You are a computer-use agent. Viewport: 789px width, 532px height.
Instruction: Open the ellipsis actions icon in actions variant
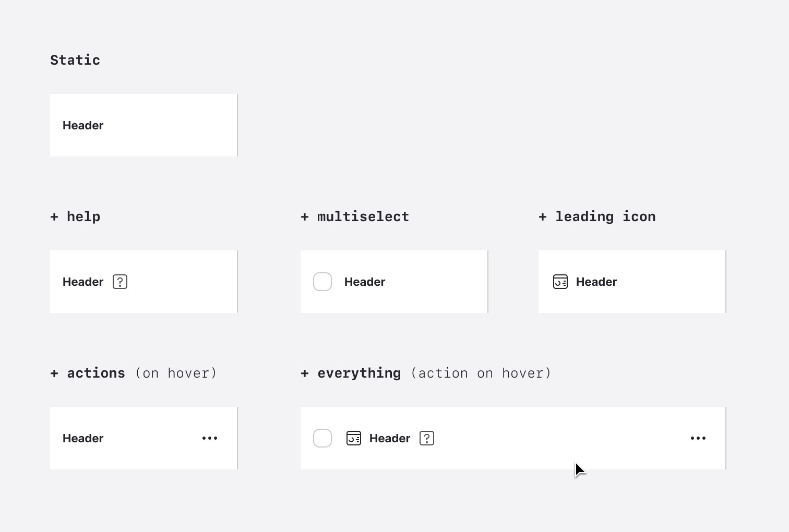[x=210, y=438]
